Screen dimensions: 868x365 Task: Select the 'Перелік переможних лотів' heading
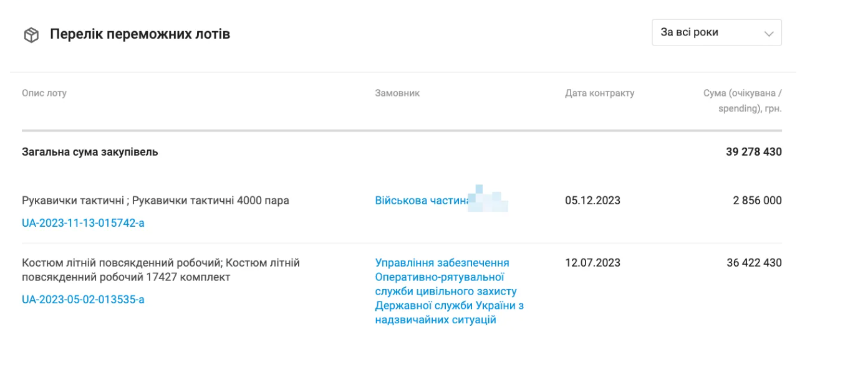[x=140, y=34]
